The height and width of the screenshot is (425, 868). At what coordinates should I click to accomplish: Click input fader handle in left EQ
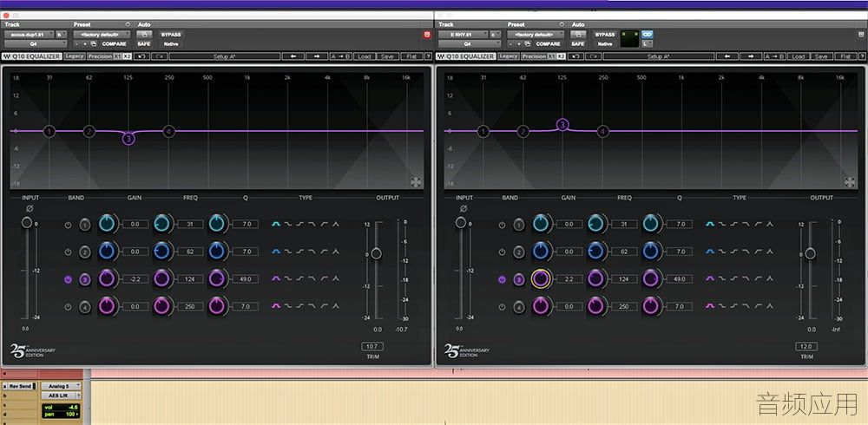coord(27,222)
